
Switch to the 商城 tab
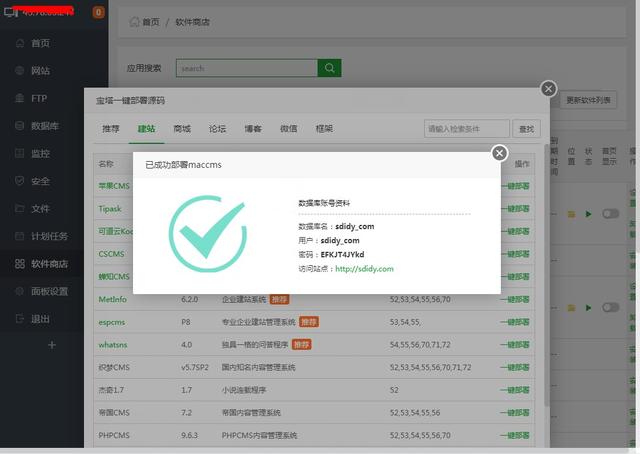181,129
